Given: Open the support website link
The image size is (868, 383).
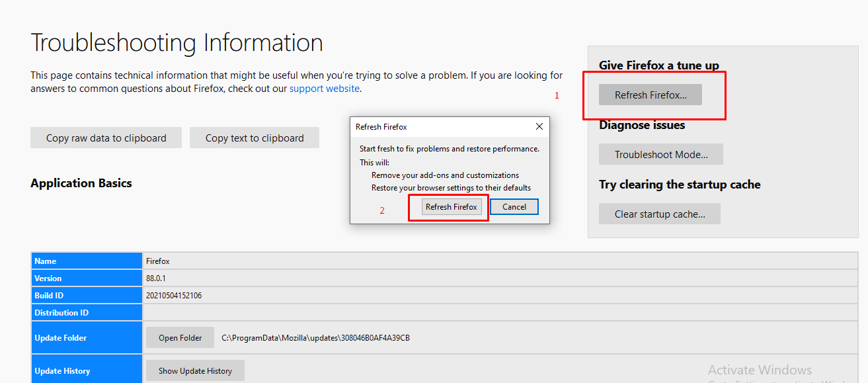Looking at the screenshot, I should point(324,89).
